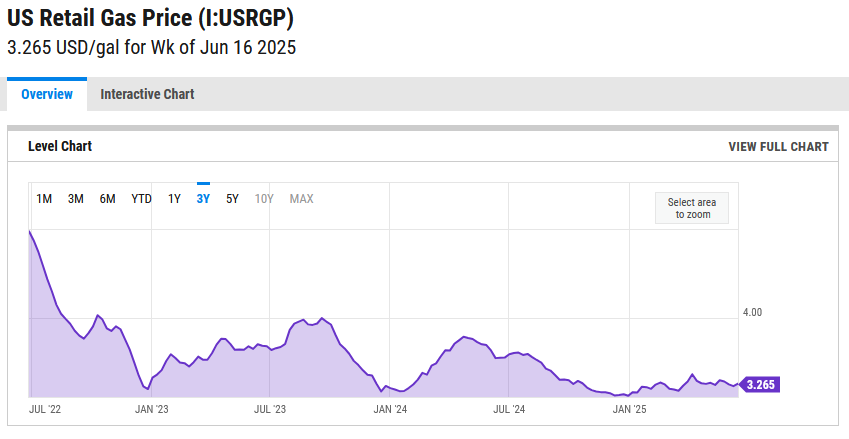Click the greyed-out MAX range option
849x439 pixels.
coord(302,199)
